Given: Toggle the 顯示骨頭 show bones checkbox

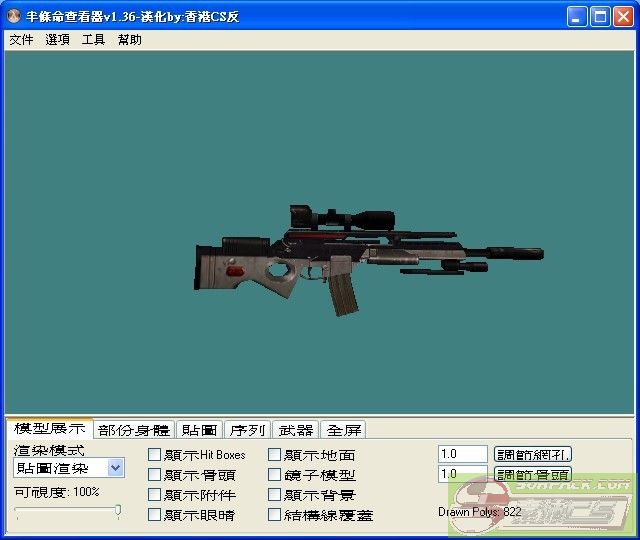Looking at the screenshot, I should click(154, 475).
